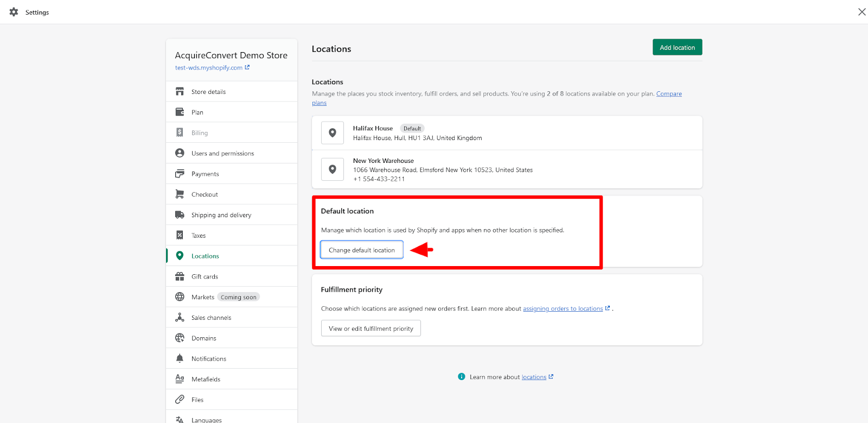Click the Halifax House location pin icon

click(333, 133)
